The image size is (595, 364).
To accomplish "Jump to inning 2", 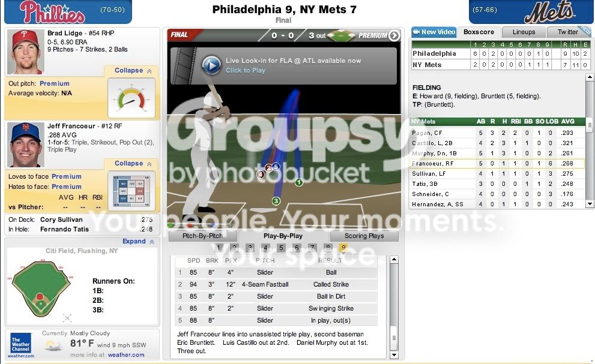I will pyautogui.click(x=234, y=248).
